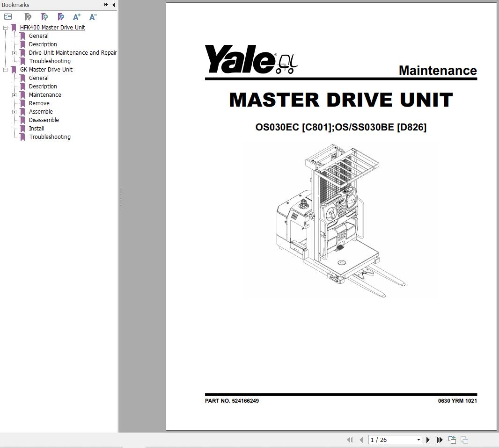The image size is (499, 448).
Task: Open the bookmarks options list icon
Action: (x=8, y=16)
